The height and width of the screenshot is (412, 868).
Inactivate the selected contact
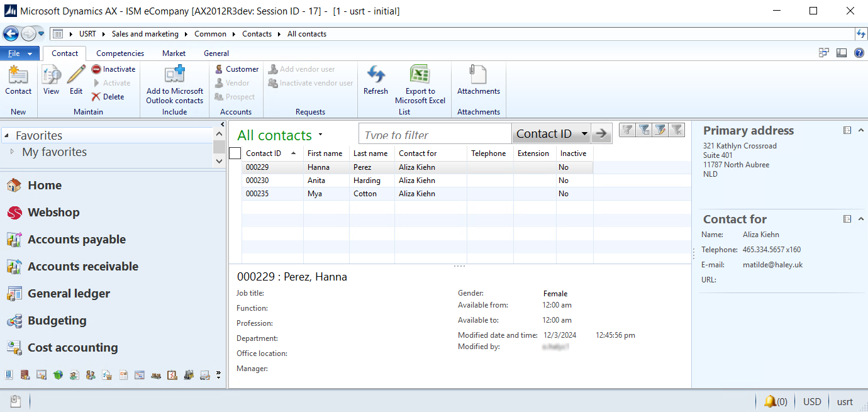114,69
